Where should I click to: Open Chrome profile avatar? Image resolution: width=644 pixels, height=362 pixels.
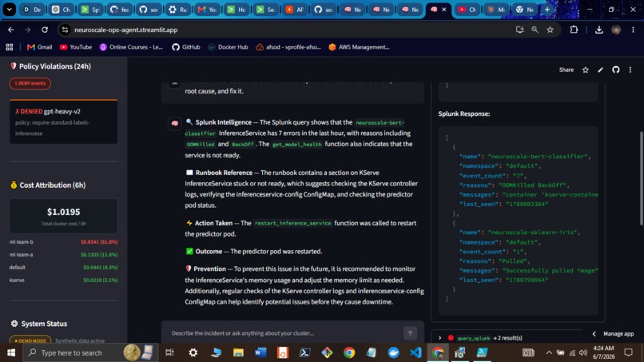(616, 30)
